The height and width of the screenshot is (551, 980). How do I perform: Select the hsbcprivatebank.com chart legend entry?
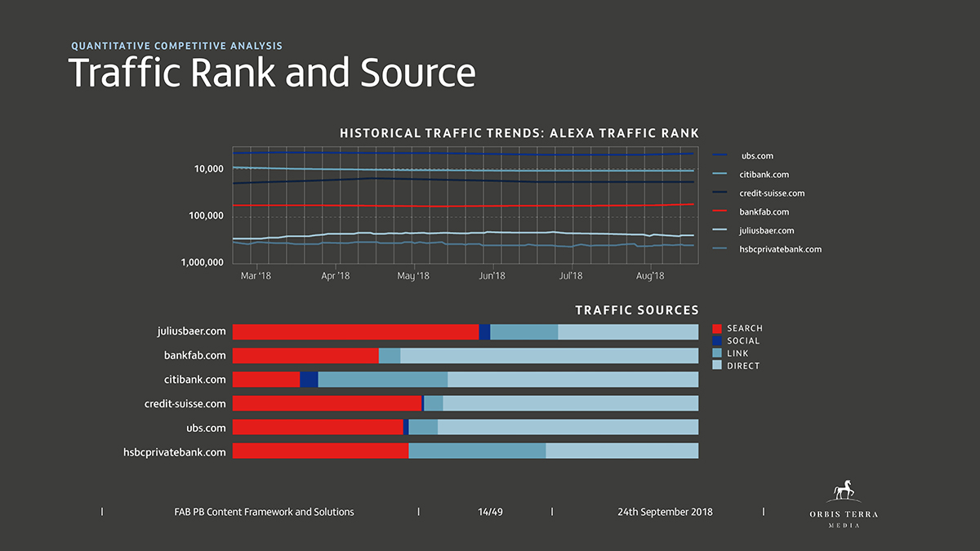coord(780,250)
